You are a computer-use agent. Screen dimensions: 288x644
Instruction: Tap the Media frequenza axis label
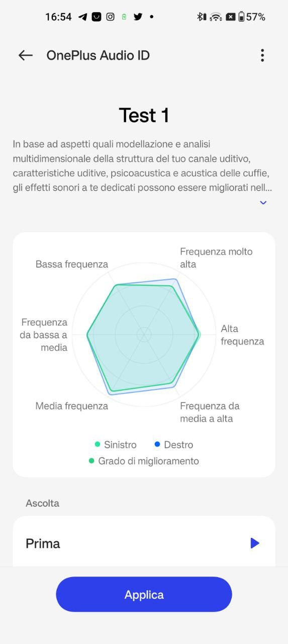[x=72, y=406]
